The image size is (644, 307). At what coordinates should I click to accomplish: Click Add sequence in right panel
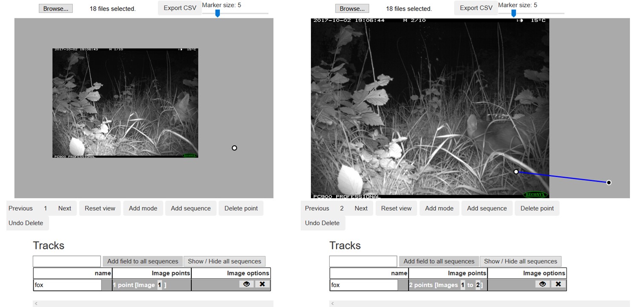tap(487, 209)
